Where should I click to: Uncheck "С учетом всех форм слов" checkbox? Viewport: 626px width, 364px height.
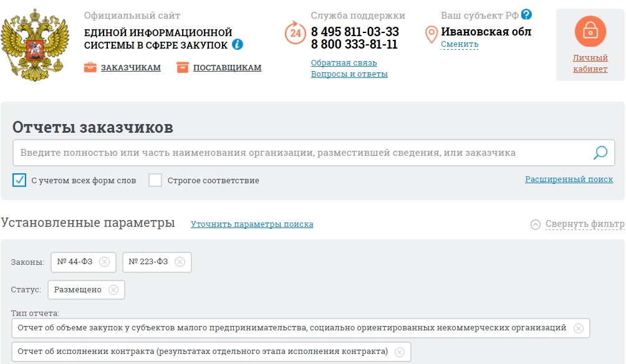pyautogui.click(x=19, y=181)
